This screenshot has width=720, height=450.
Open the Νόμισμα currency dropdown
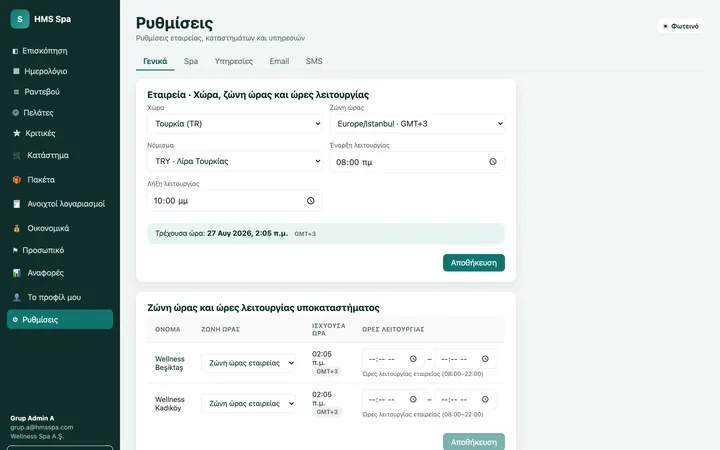(x=234, y=161)
